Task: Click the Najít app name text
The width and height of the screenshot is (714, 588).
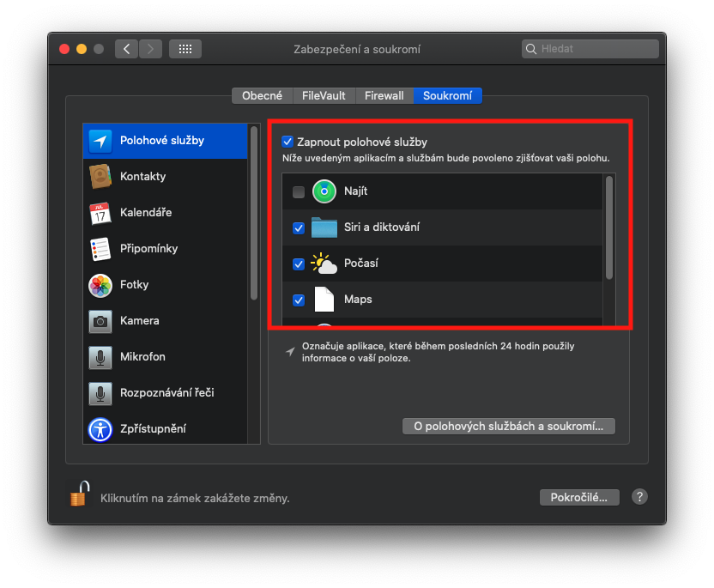Action: pyautogui.click(x=355, y=191)
